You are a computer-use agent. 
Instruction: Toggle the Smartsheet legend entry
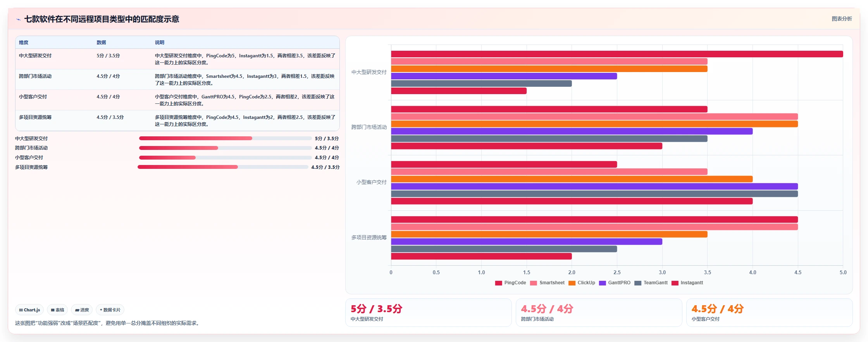pyautogui.click(x=547, y=283)
